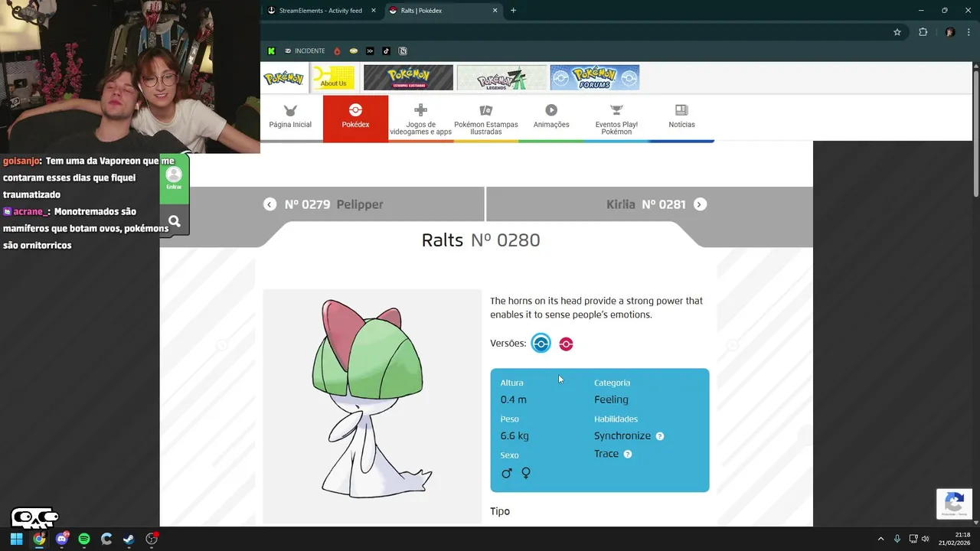Click the Ralts Nº 0280 heading
This screenshot has height=551, width=980.
tap(481, 240)
